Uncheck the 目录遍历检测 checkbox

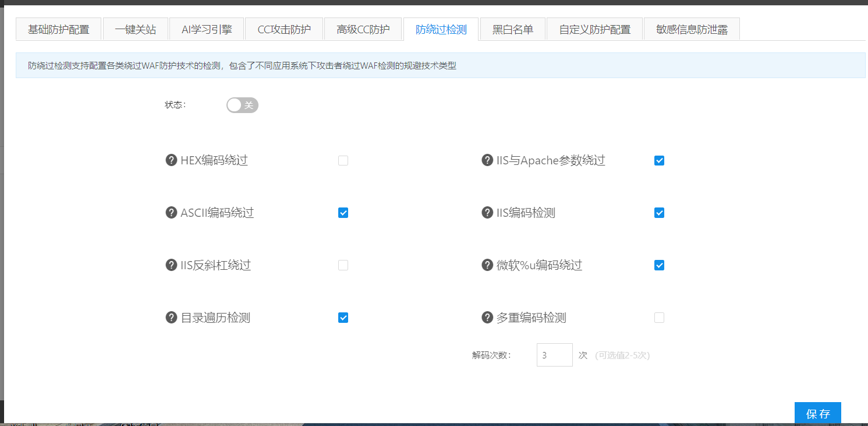(343, 318)
